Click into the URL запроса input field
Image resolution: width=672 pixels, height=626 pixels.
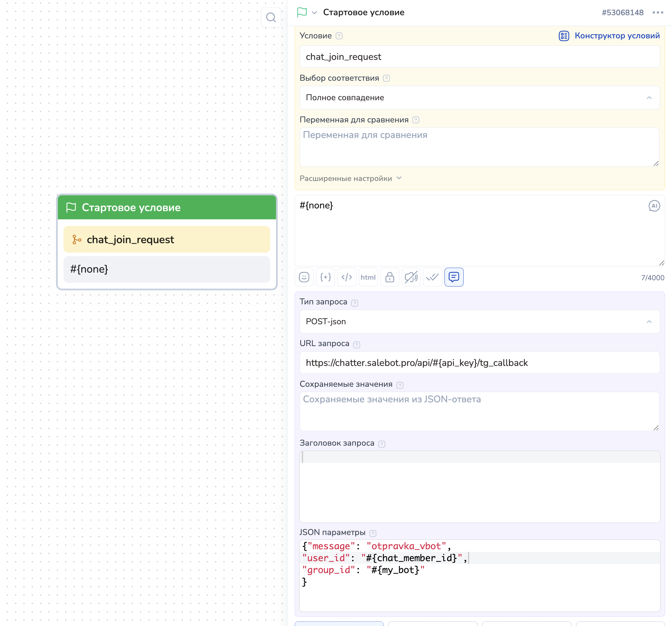coord(479,363)
